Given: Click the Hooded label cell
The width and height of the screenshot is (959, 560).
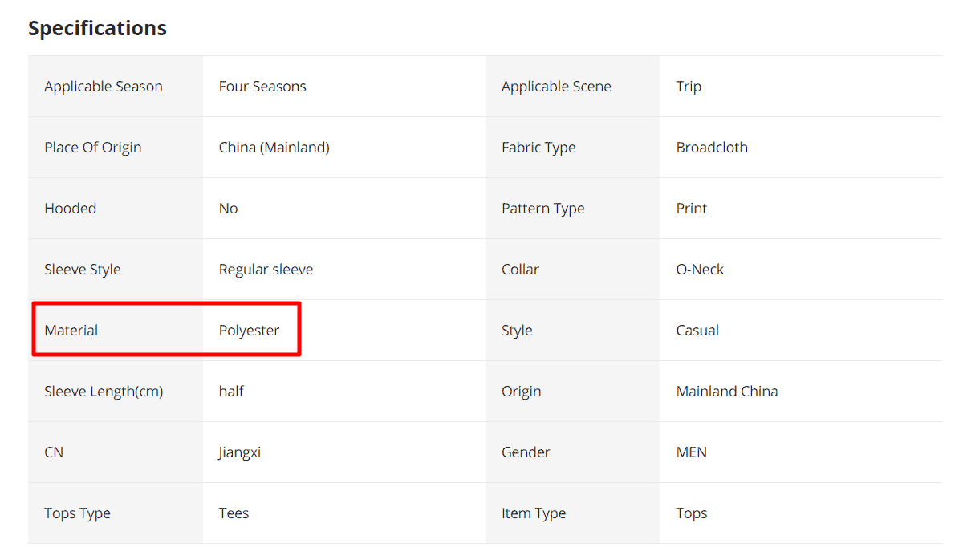Looking at the screenshot, I should tap(71, 209).
